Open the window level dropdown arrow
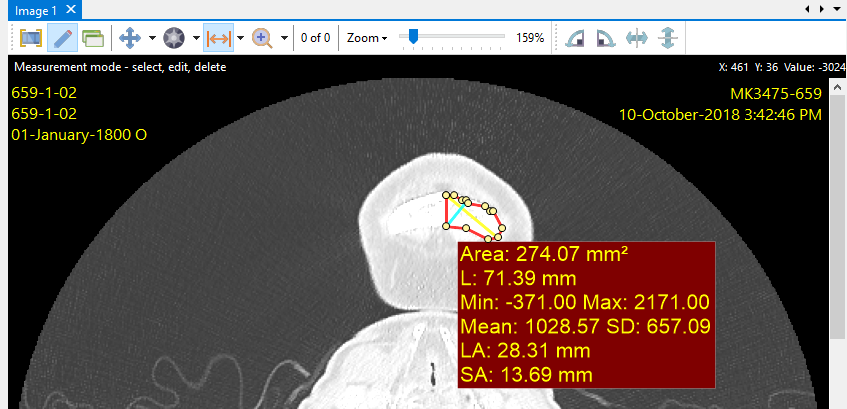 196,38
